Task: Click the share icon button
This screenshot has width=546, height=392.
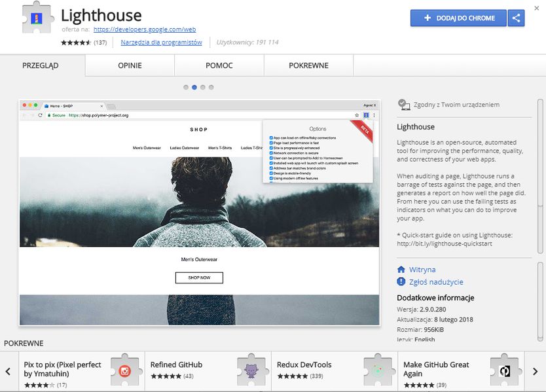Action: tap(516, 18)
